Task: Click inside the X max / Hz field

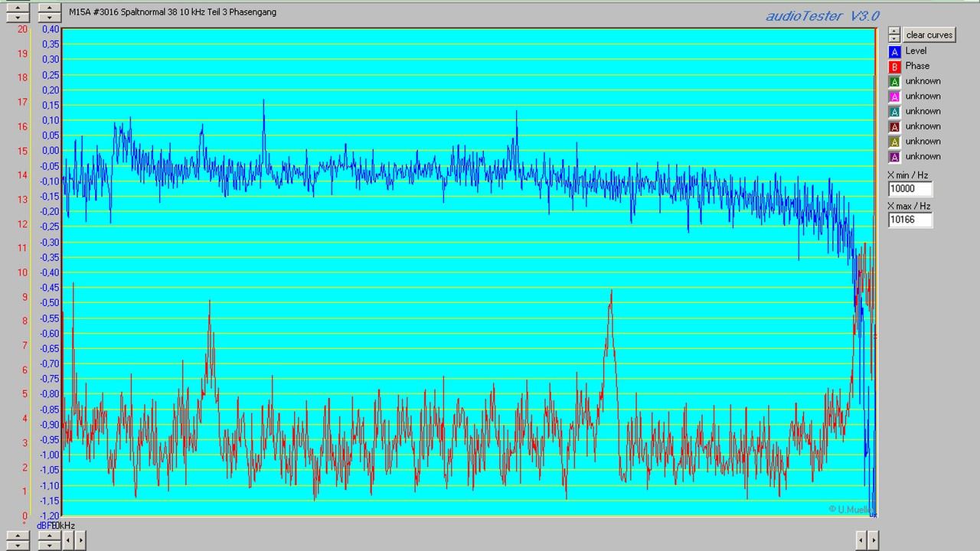Action: pos(909,220)
